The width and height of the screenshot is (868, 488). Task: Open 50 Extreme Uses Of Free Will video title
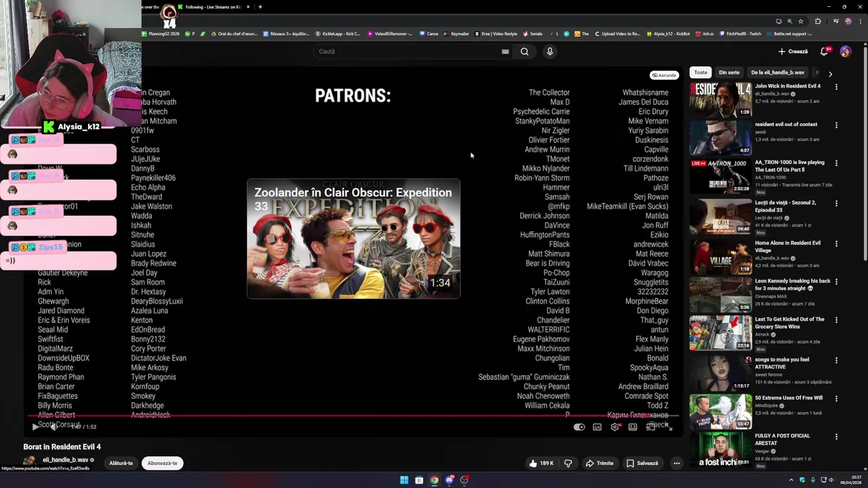(789, 398)
